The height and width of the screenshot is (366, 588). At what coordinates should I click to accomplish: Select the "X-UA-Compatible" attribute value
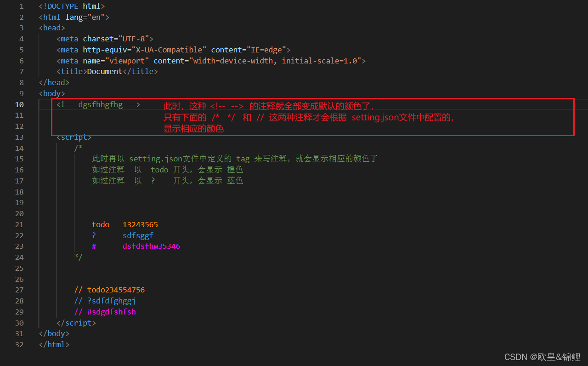click(x=169, y=50)
